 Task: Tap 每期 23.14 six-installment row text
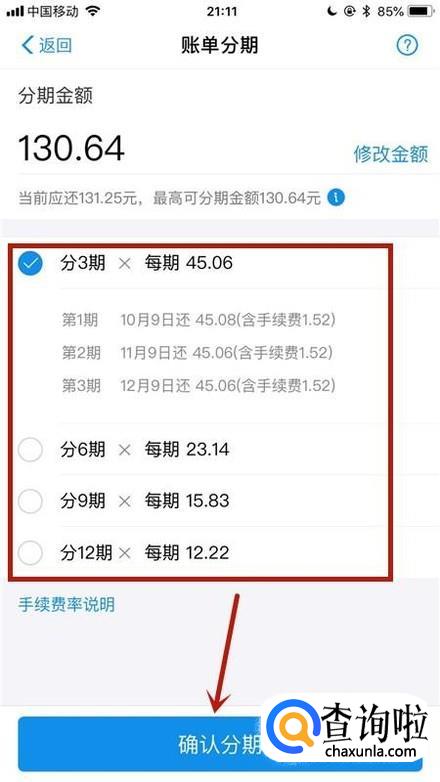[187, 450]
